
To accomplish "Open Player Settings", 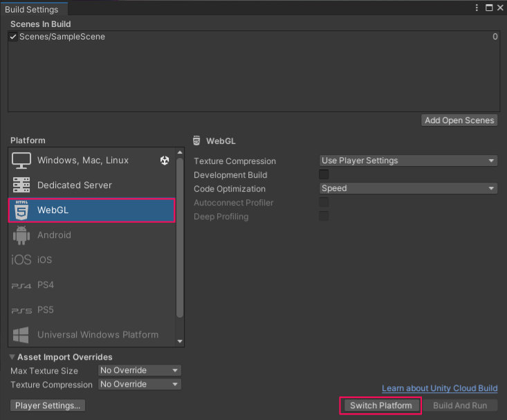I will click(48, 405).
